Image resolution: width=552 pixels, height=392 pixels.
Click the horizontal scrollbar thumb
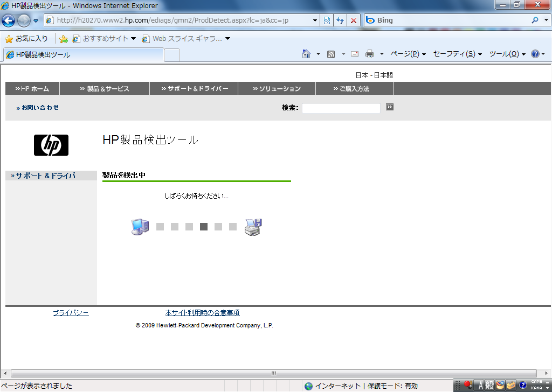coord(274,373)
